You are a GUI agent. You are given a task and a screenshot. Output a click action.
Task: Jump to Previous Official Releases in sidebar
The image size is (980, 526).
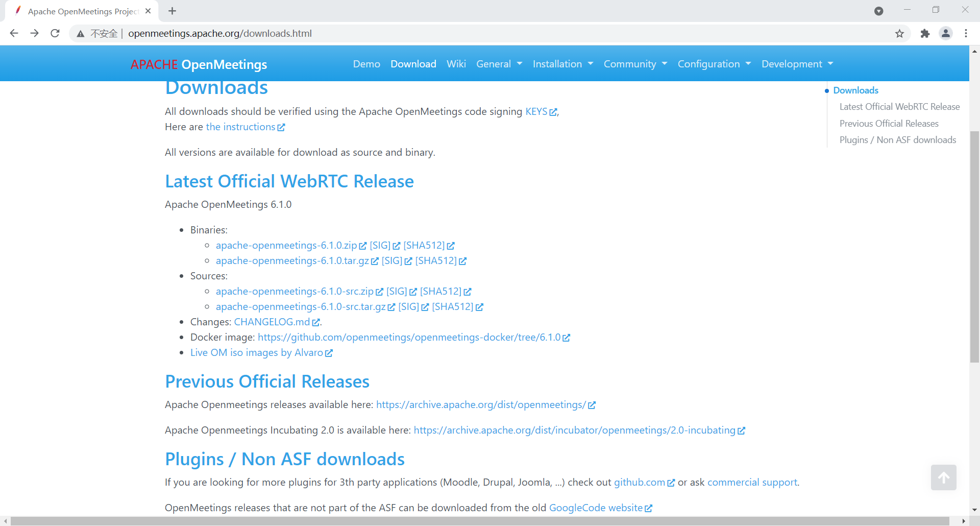point(889,124)
